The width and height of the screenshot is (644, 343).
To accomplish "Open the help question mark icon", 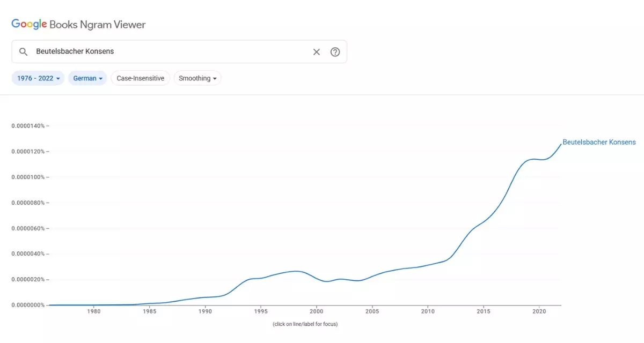I will click(335, 51).
